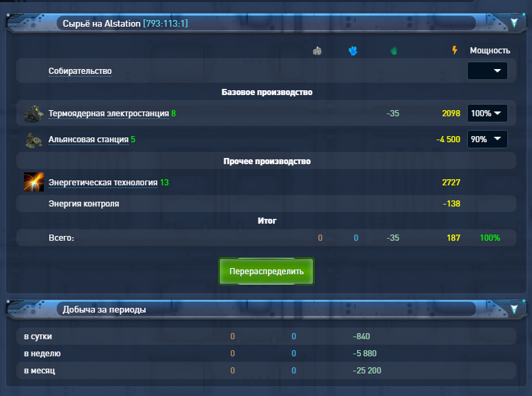532x396 pixels.
Task: Click the Собирательство link
Action: [80, 71]
